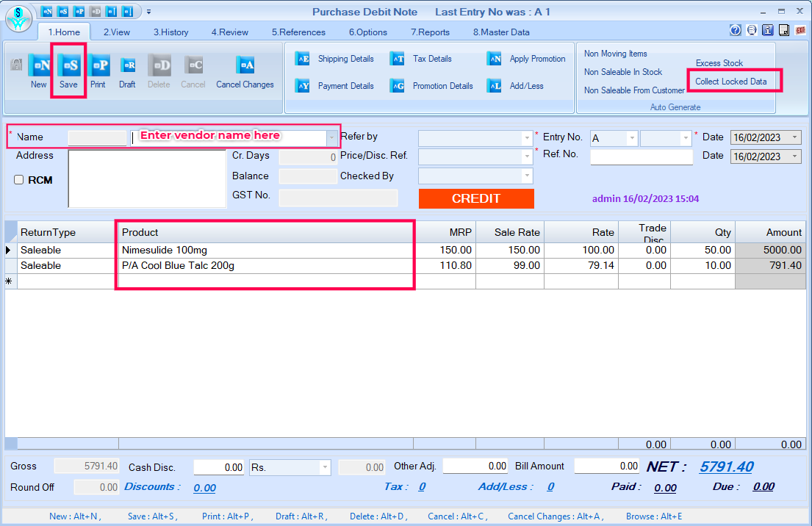Open the Refer by dropdown

[x=527, y=138]
